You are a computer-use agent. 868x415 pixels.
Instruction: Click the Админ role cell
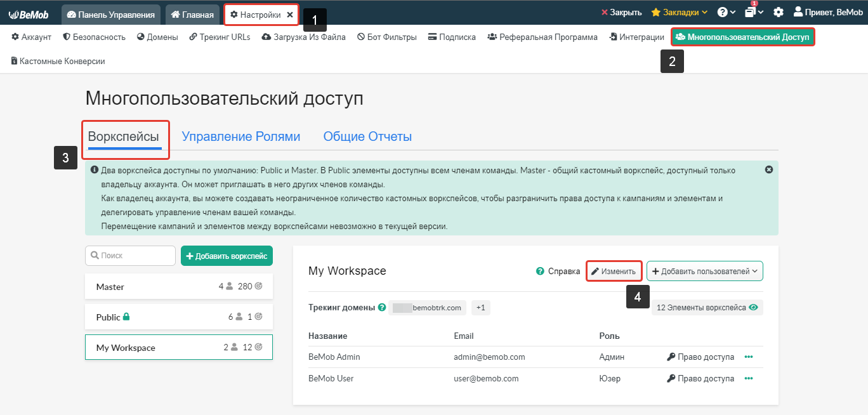click(612, 357)
